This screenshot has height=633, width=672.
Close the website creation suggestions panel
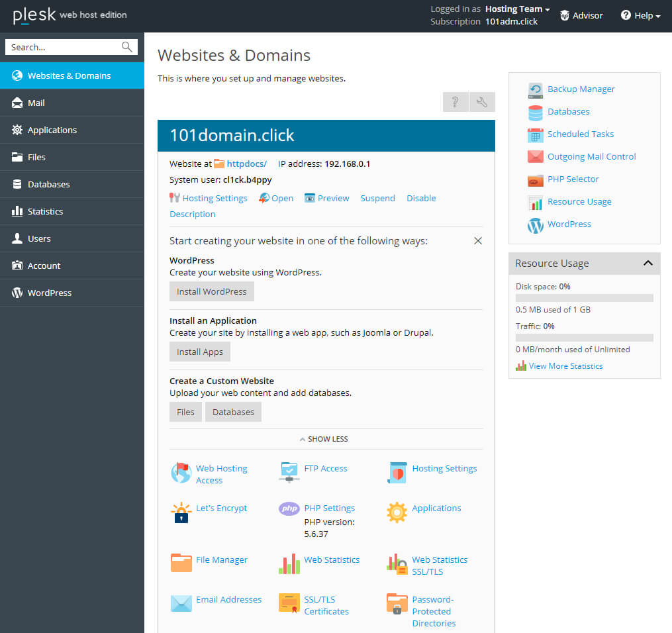478,241
